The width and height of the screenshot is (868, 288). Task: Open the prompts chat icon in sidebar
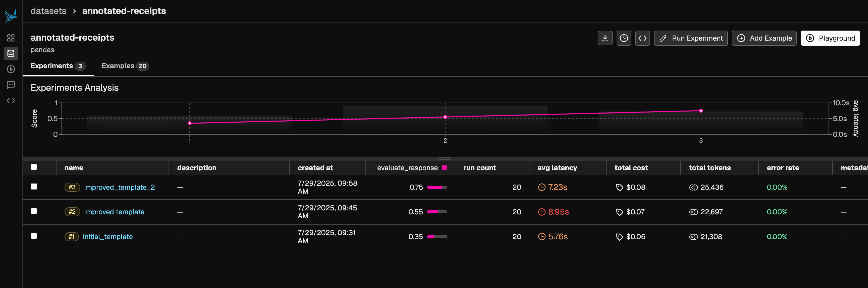point(11,85)
